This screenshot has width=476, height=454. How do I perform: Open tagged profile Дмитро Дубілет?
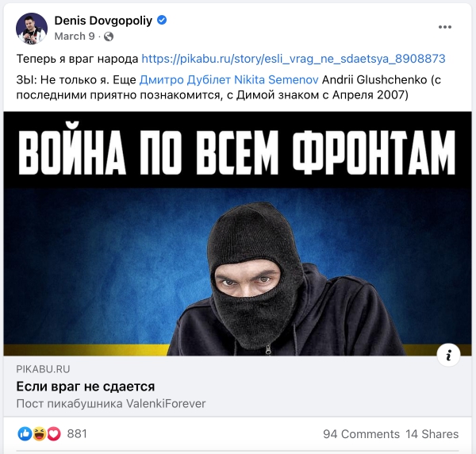185,80
